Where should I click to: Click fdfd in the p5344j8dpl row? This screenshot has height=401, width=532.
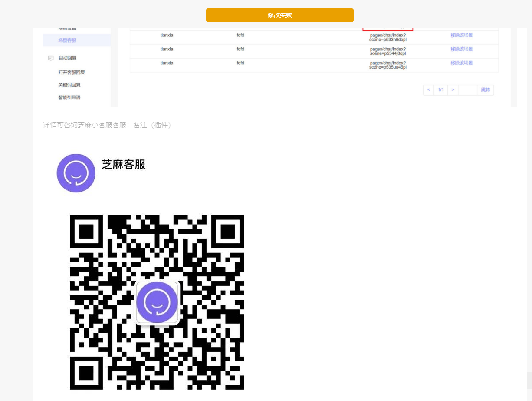coord(240,49)
